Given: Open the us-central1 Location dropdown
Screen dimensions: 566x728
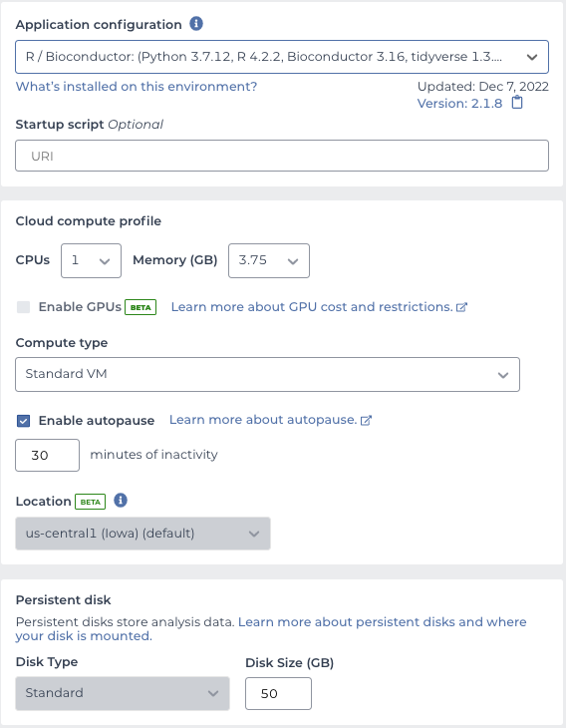Looking at the screenshot, I should coord(142,534).
